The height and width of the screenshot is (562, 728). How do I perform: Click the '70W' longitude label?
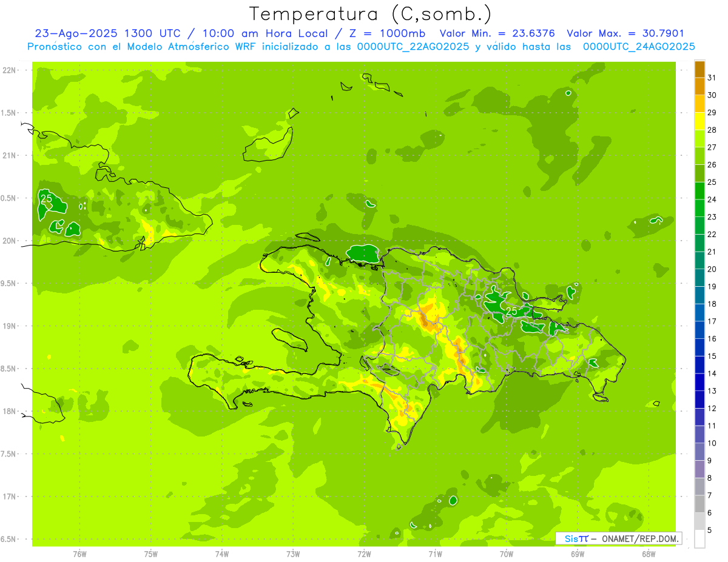[507, 554]
